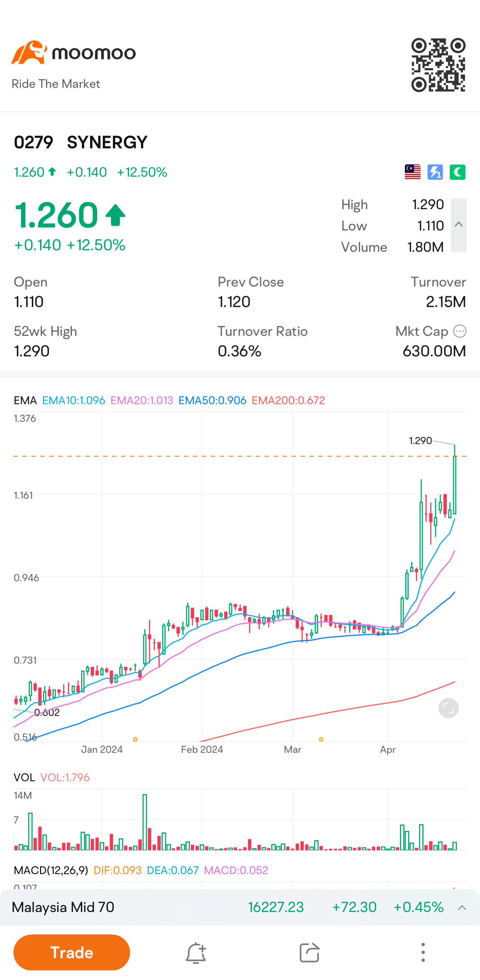
Task: Tap the DIF:0.093 value
Action: point(117,870)
